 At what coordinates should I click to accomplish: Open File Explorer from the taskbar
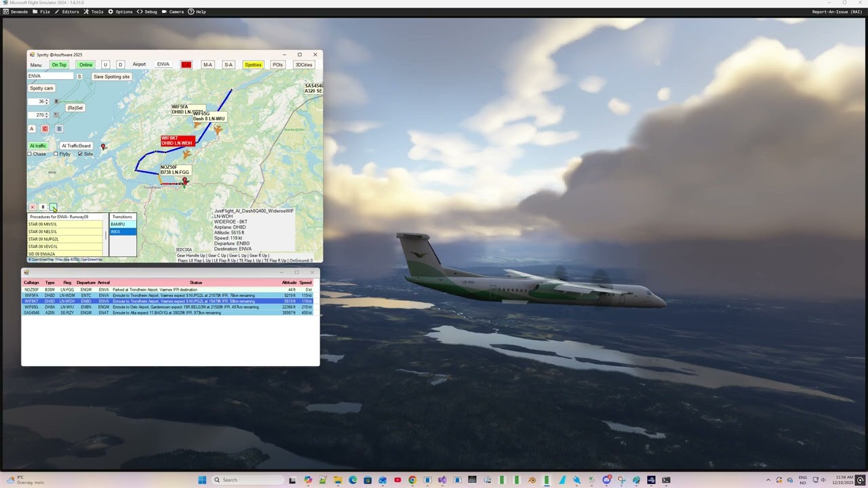pyautogui.click(x=338, y=480)
